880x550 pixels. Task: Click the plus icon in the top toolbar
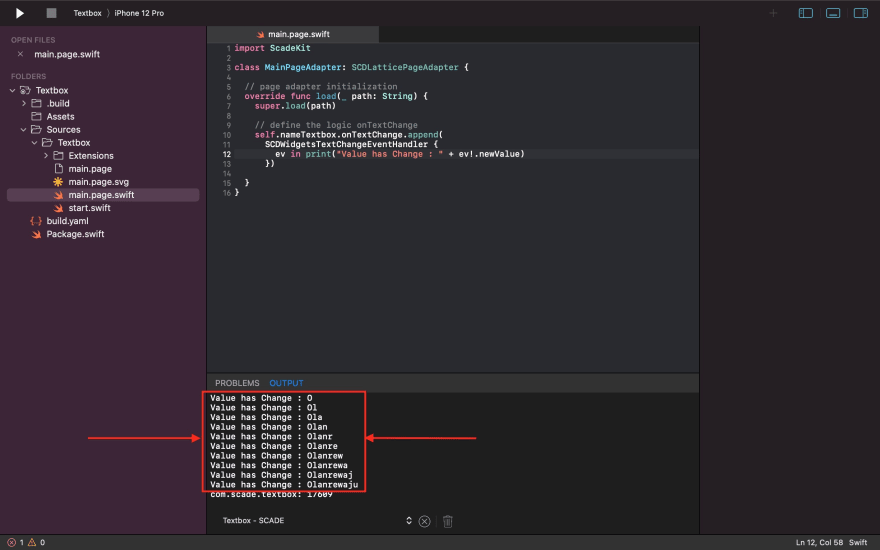pyautogui.click(x=773, y=13)
